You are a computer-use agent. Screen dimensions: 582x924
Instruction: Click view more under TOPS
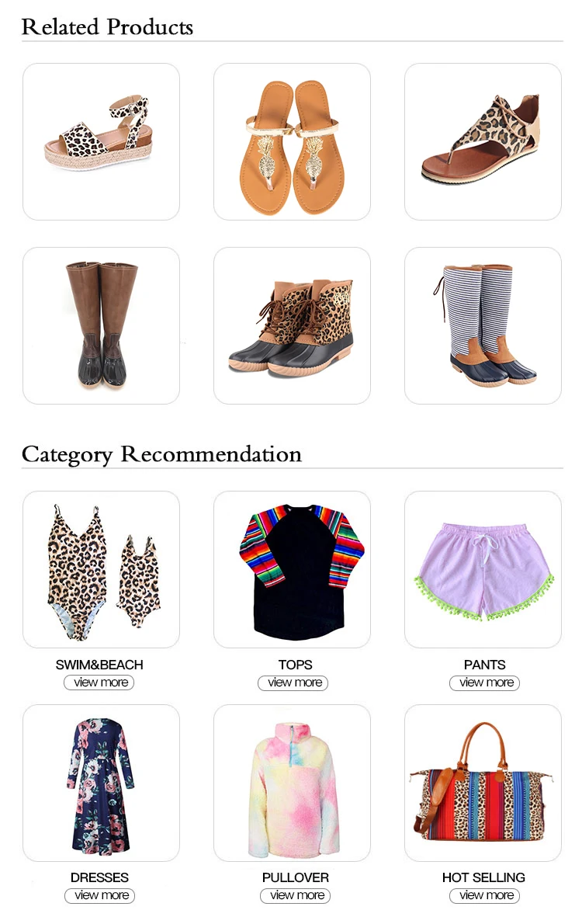293,683
